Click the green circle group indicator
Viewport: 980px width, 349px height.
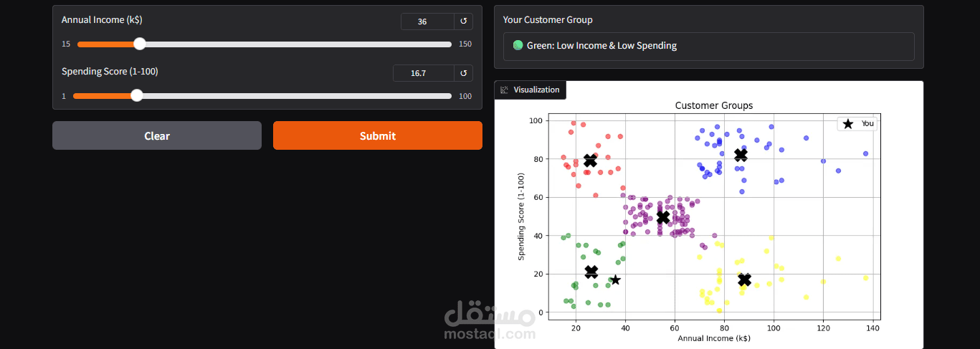(518, 45)
